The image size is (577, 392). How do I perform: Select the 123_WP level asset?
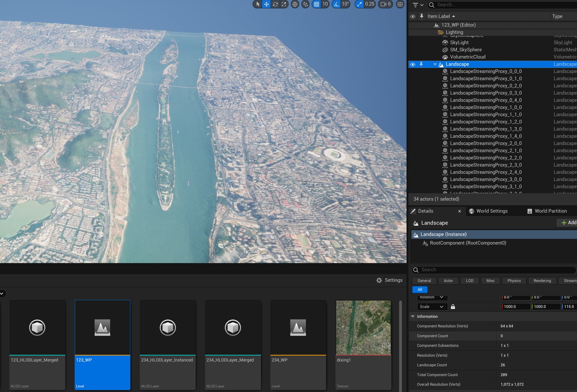coord(103,345)
